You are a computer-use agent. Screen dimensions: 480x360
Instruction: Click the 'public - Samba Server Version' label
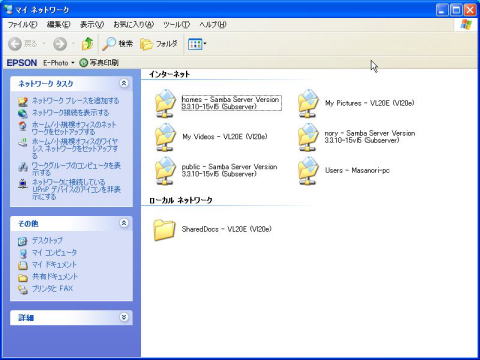(x=230, y=170)
